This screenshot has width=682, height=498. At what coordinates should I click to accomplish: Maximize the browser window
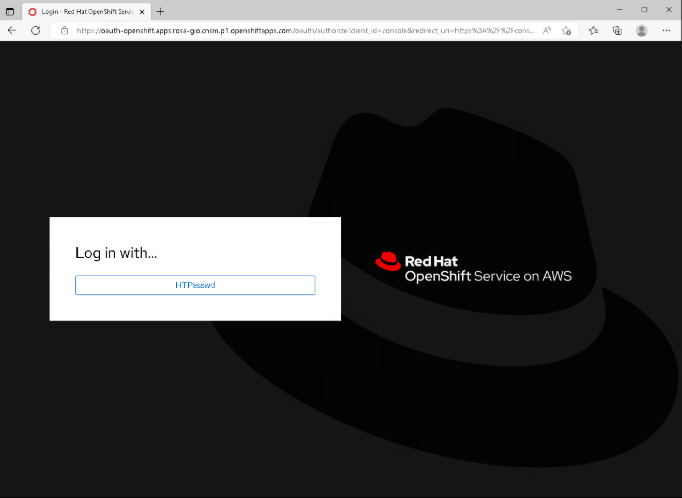click(x=644, y=10)
